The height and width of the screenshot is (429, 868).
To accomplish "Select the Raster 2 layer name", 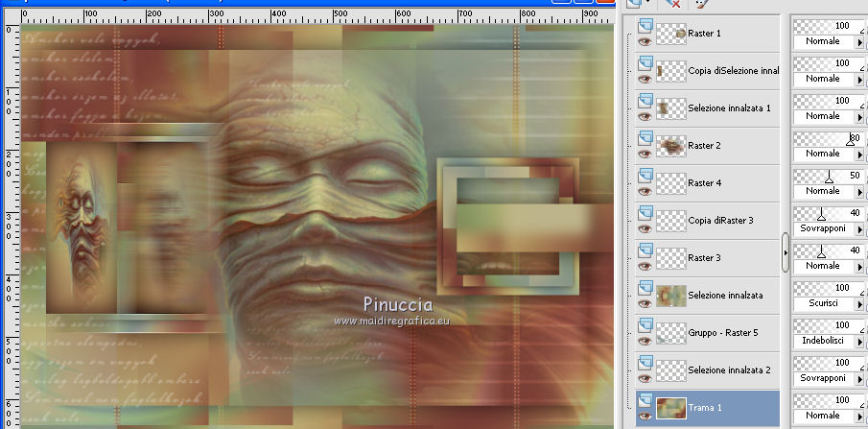I will coord(704,146).
